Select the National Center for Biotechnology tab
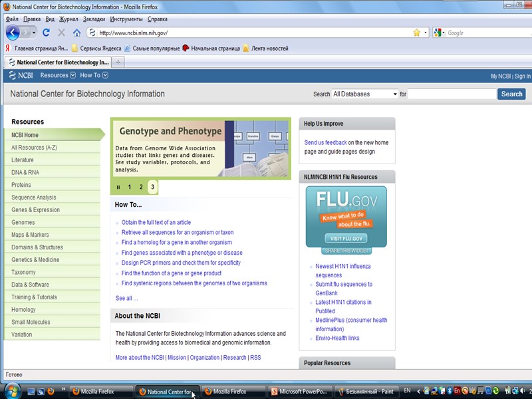This screenshot has height=399, width=532. point(59,62)
